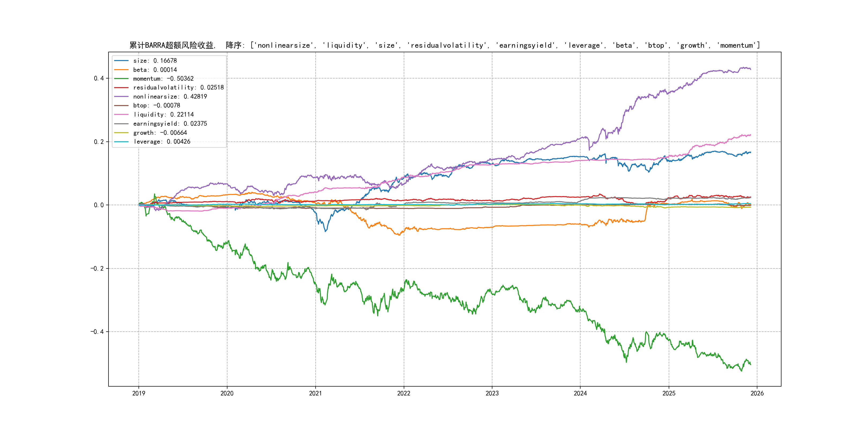Image resolution: width=868 pixels, height=434 pixels.
Task: Click the blue size line swatch in legend
Action: point(121,61)
